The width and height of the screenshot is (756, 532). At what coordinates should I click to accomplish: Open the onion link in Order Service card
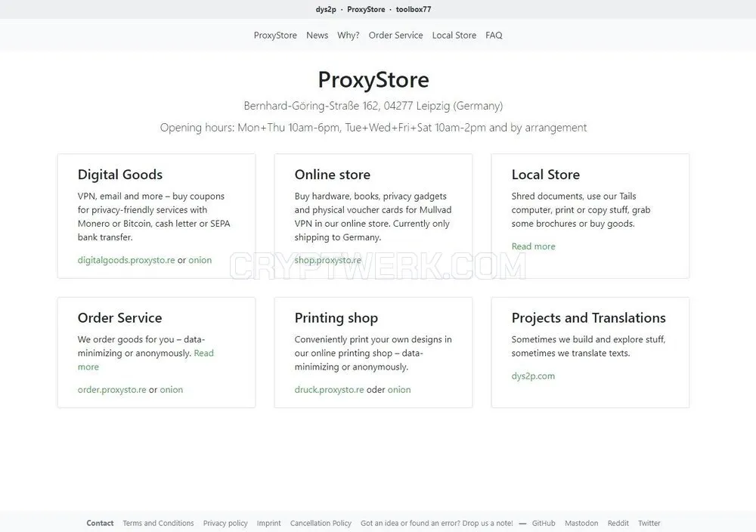(x=172, y=390)
